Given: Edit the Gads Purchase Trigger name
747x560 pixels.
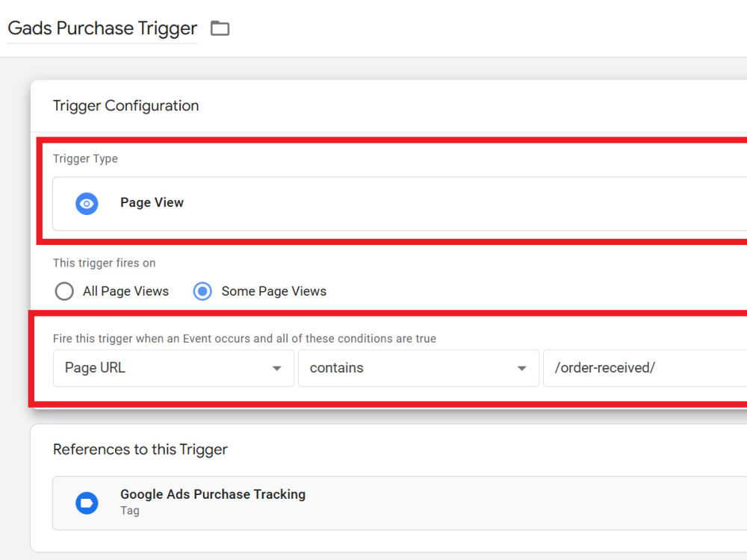Looking at the screenshot, I should pos(102,28).
